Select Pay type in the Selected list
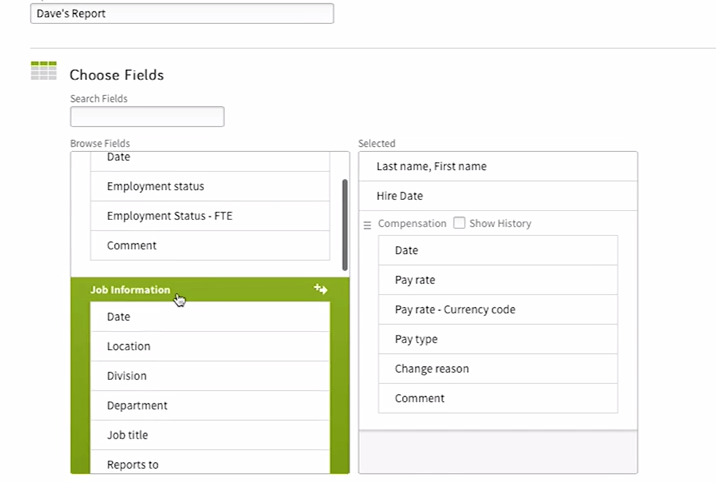 click(x=498, y=339)
